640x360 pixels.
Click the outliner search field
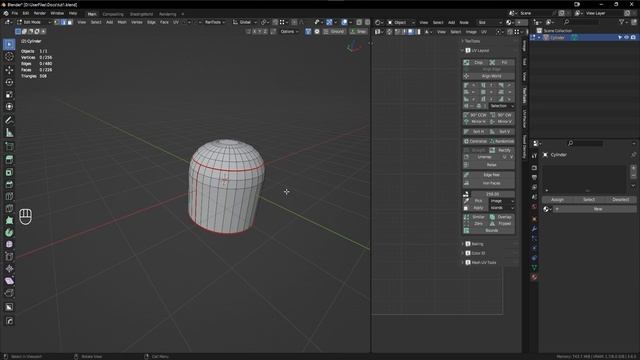click(582, 22)
